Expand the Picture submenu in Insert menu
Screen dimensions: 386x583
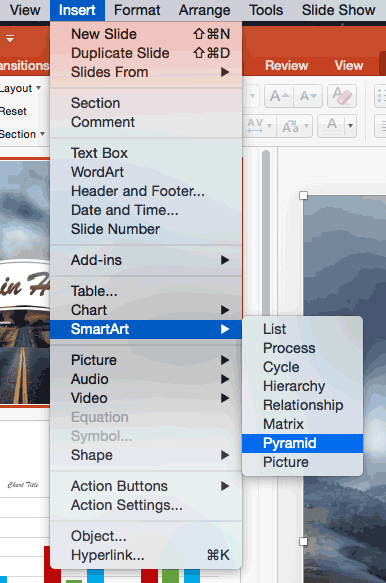pos(146,360)
